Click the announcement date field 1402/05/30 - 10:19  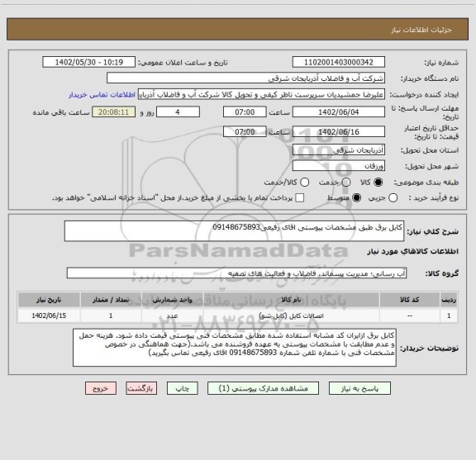pos(89,62)
